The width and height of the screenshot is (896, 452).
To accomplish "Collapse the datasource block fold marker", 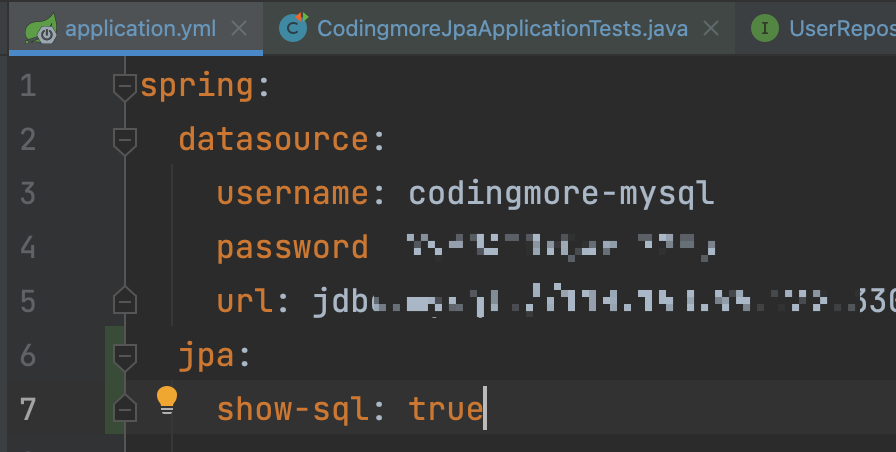I will pos(124,141).
